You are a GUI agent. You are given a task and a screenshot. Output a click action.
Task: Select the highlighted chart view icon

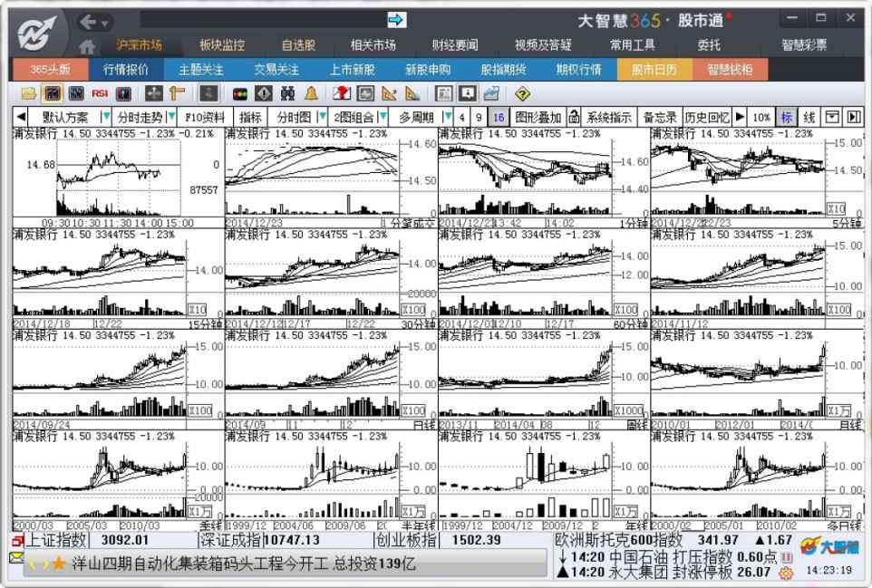[x=52, y=93]
